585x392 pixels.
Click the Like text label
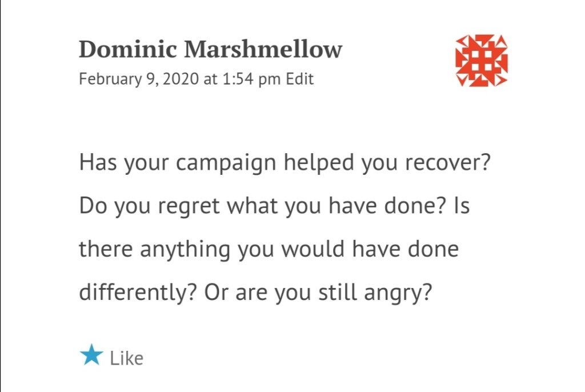126,358
